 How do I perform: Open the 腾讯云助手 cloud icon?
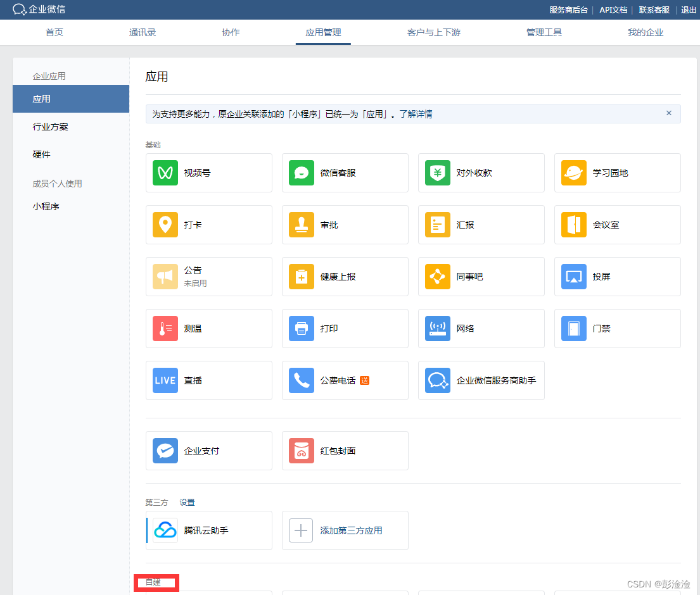click(x=165, y=530)
